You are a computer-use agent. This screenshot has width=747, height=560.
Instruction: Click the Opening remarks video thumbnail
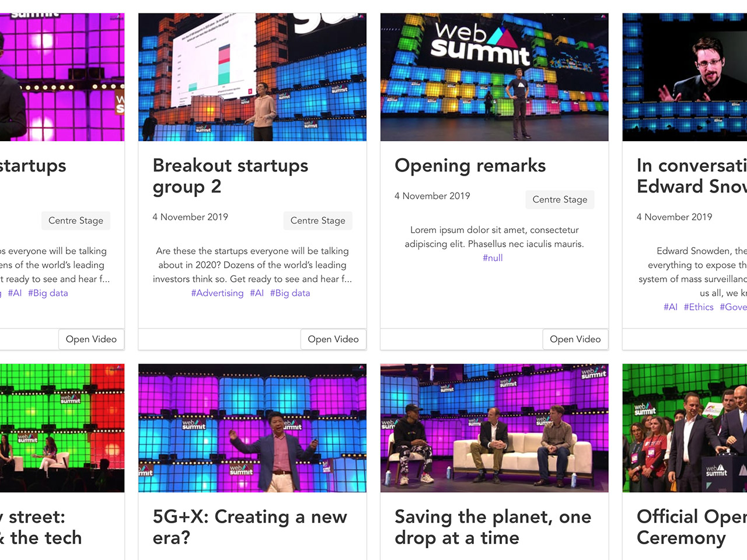(494, 77)
